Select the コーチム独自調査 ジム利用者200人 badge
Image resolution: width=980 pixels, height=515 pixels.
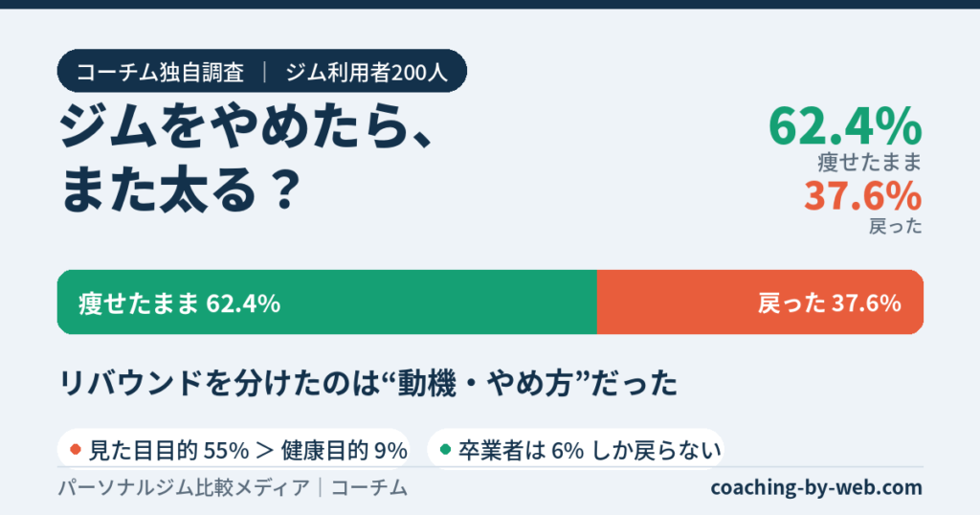click(262, 71)
